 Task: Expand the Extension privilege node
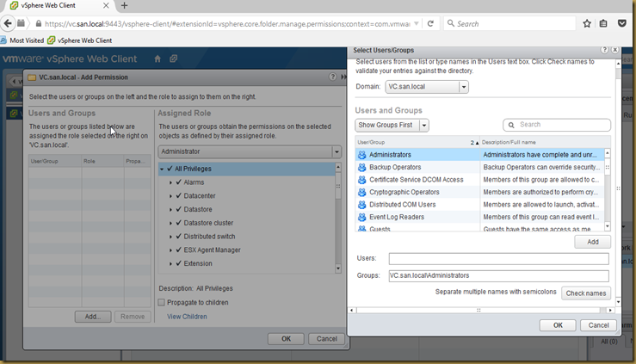click(170, 264)
